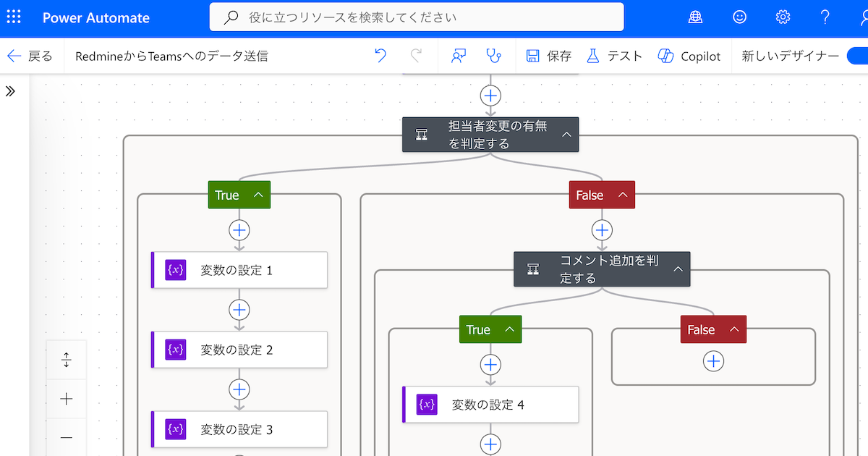Viewport: 868px width, 456px height.
Task: Open the feedback chat person icon
Action: [458, 56]
